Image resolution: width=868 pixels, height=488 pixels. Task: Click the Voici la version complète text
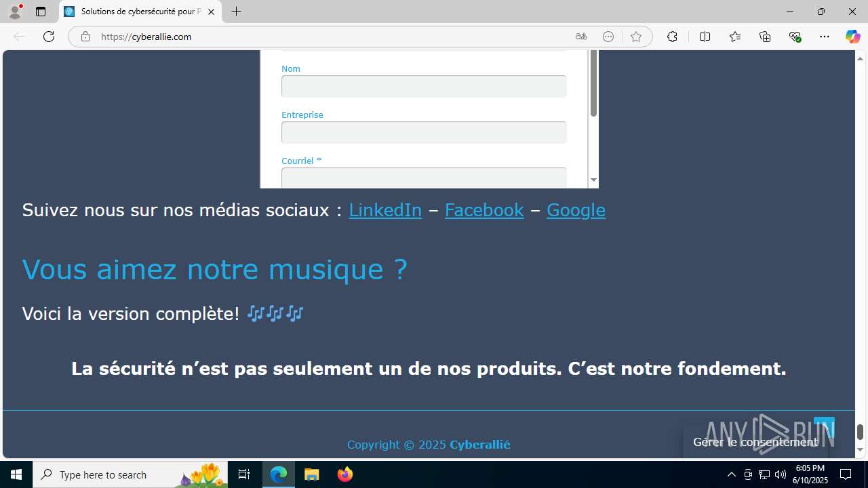pos(130,314)
